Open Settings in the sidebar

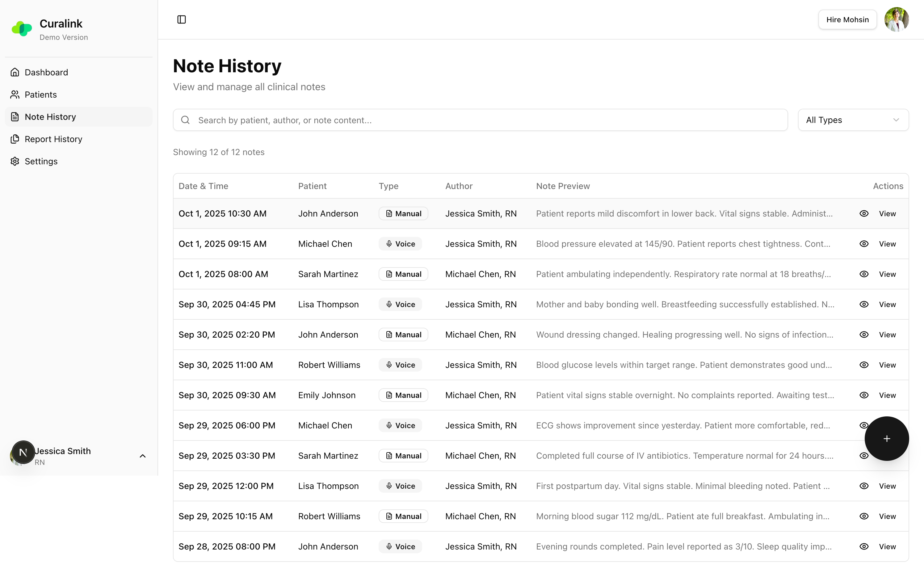coord(41,162)
